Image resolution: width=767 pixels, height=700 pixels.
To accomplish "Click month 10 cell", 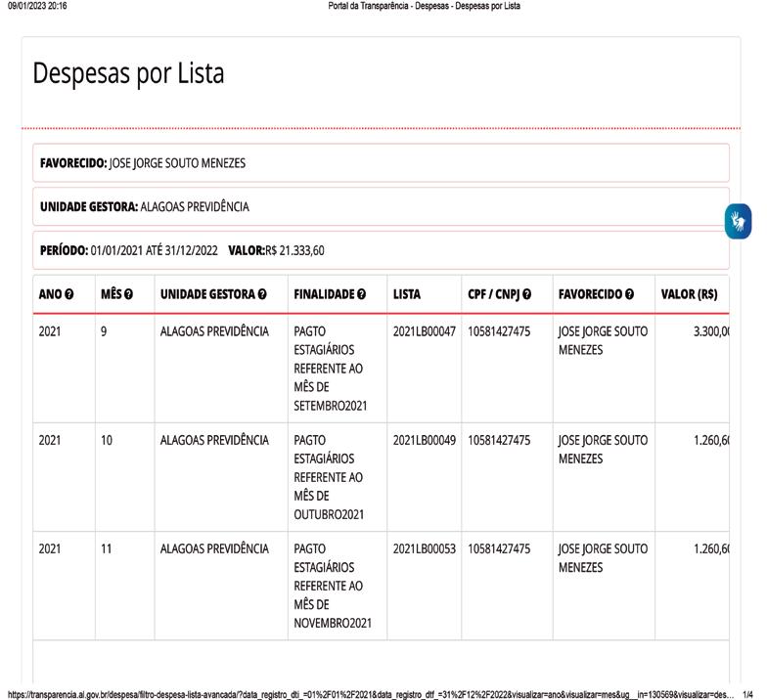I will 106,440.
